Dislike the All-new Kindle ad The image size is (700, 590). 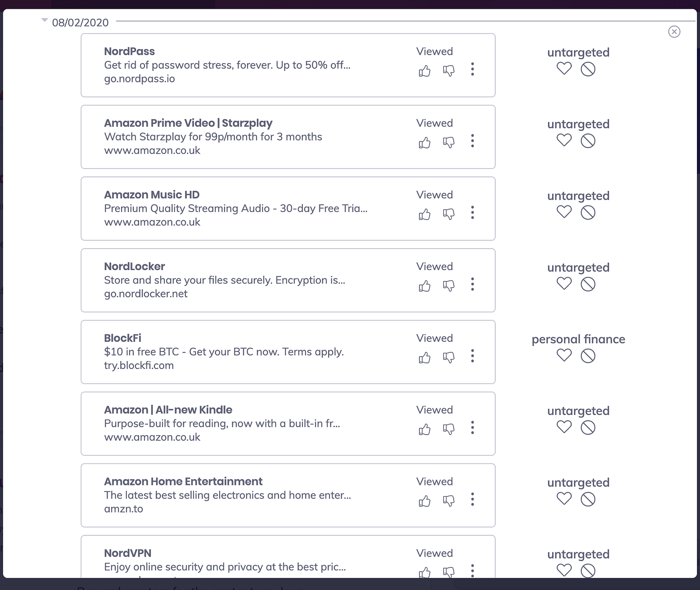448,429
